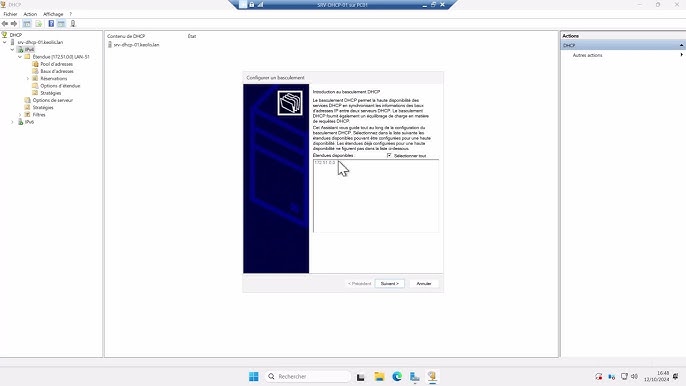Expand the Réservations node chevron
Viewport: 686px width, 386px height.
28,79
